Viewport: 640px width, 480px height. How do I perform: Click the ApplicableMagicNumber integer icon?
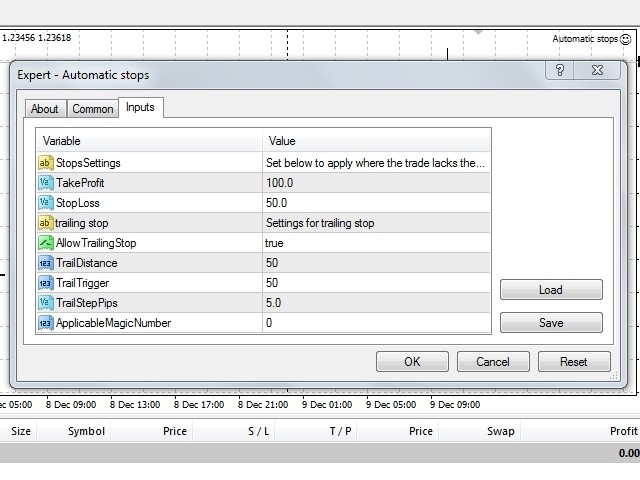tap(45, 323)
